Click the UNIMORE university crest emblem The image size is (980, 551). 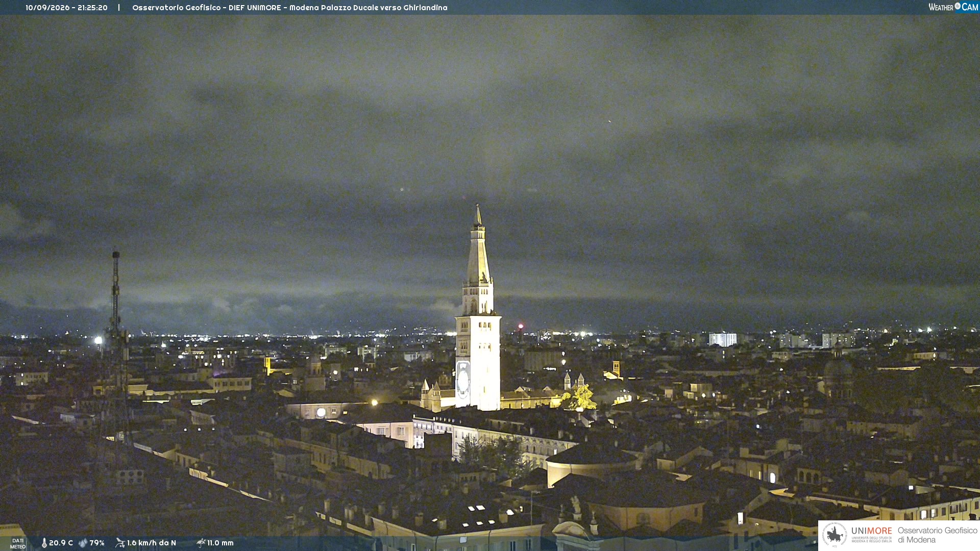click(835, 535)
